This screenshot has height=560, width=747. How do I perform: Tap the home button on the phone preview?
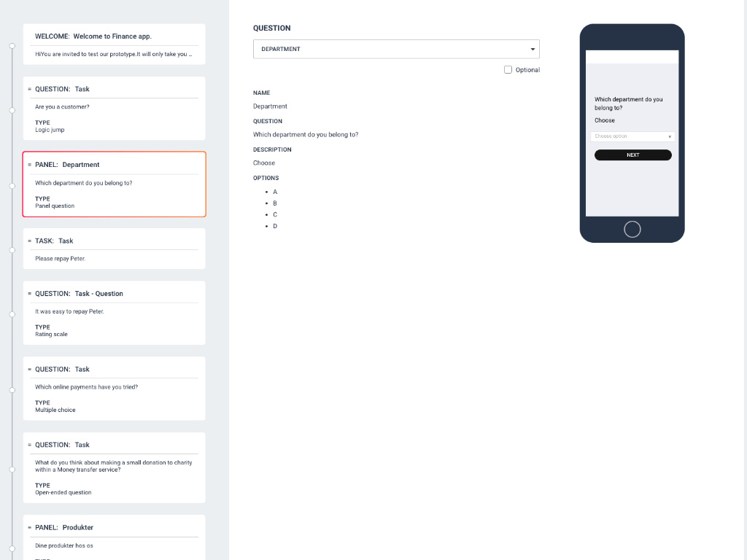[632, 230]
